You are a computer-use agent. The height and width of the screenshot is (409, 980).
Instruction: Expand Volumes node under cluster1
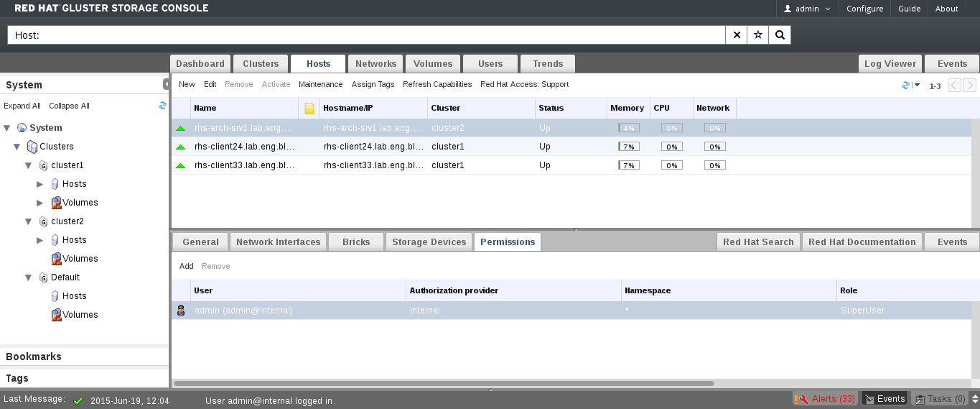click(40, 203)
